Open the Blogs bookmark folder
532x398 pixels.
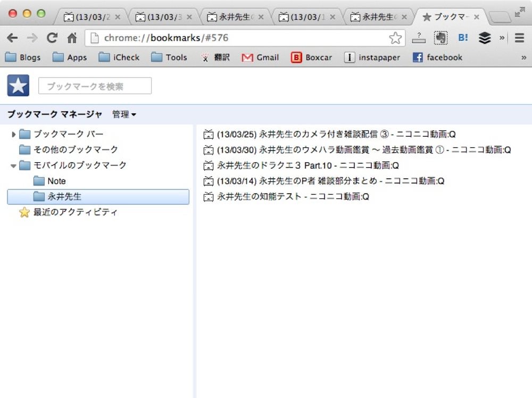[23, 57]
